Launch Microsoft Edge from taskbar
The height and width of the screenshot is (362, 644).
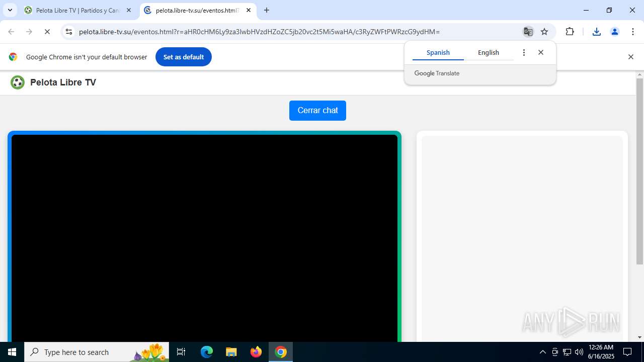pyautogui.click(x=207, y=352)
